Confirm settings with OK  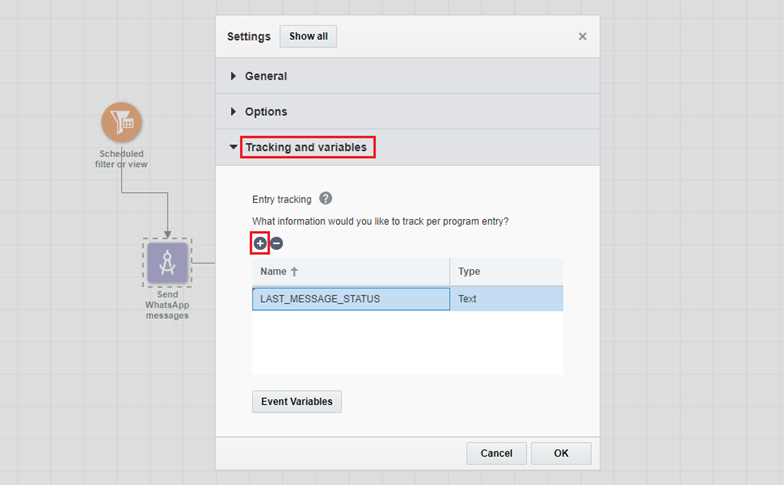(561, 453)
